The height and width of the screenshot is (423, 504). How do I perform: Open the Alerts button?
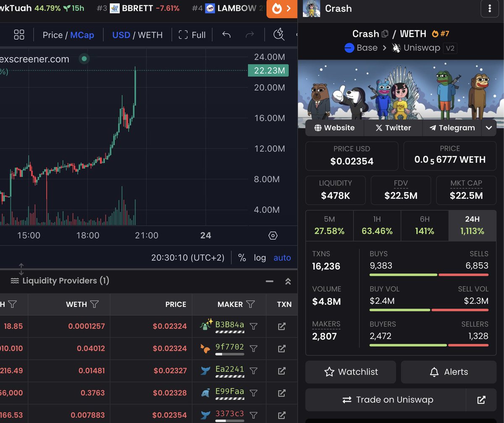[449, 372]
